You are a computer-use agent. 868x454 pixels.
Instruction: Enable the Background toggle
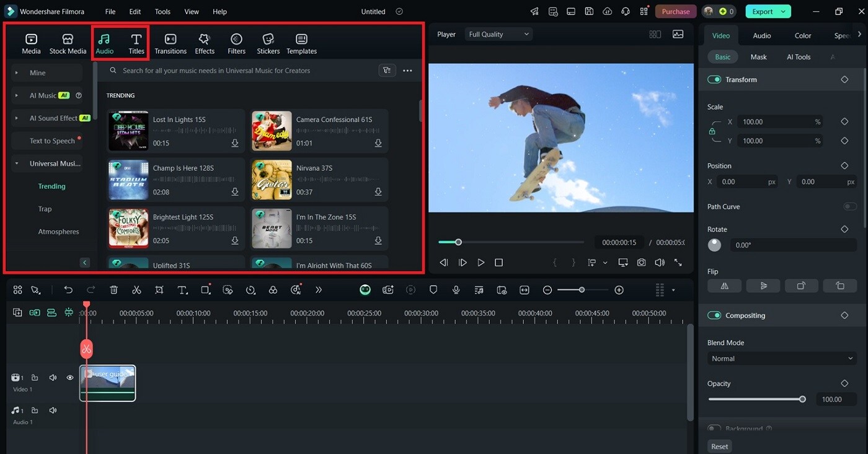[x=714, y=428]
